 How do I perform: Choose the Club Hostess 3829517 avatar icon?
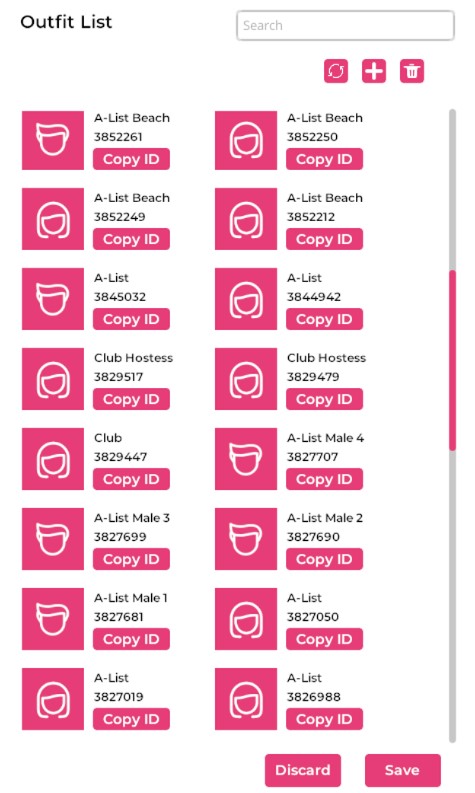tap(53, 379)
